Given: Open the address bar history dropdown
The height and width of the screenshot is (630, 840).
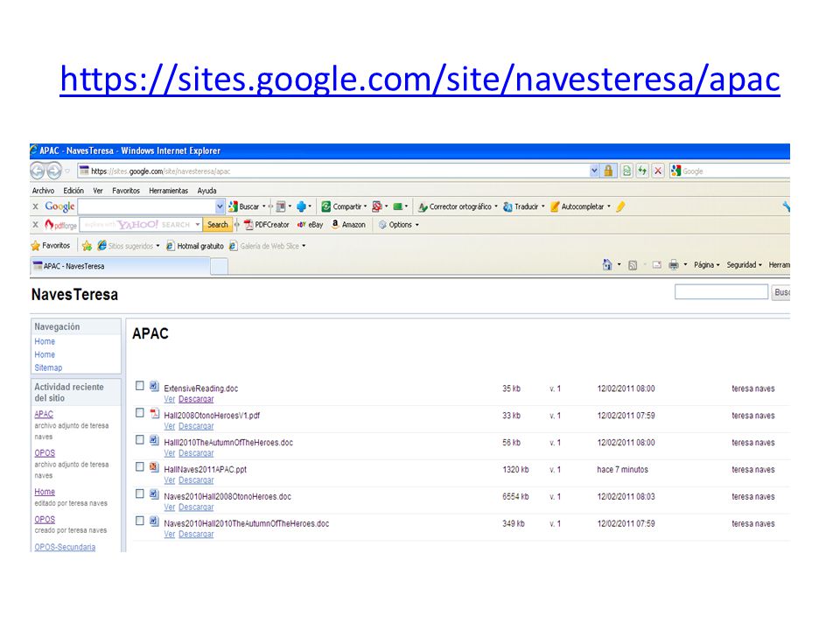Looking at the screenshot, I should 594,171.
